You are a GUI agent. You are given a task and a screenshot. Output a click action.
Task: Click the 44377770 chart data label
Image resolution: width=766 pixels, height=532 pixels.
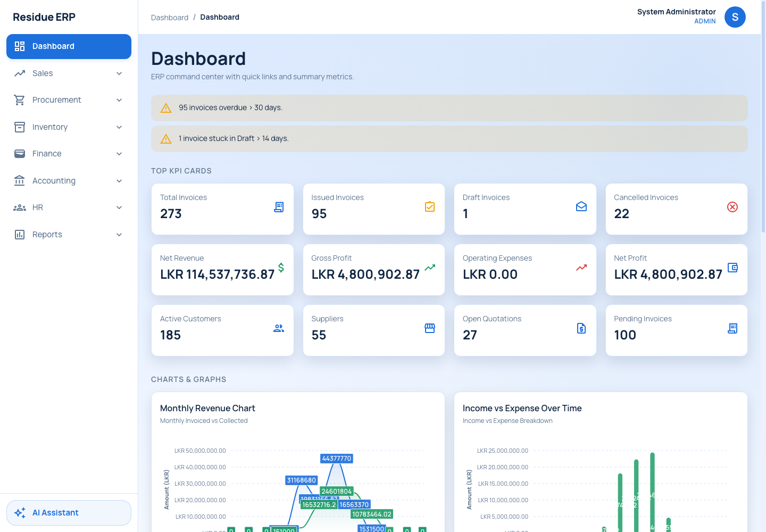coord(337,459)
